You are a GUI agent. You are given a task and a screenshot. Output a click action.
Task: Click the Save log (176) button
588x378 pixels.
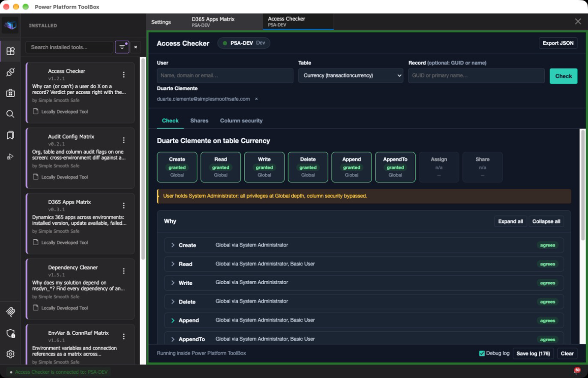[x=533, y=354]
